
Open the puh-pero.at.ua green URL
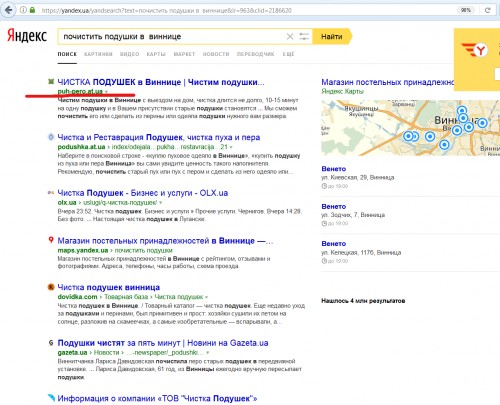tap(80, 91)
